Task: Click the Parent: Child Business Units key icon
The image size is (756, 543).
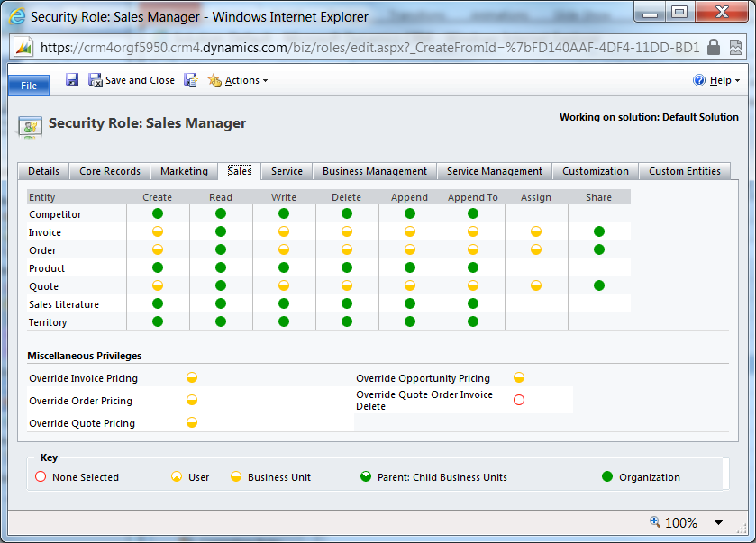Action: (366, 476)
